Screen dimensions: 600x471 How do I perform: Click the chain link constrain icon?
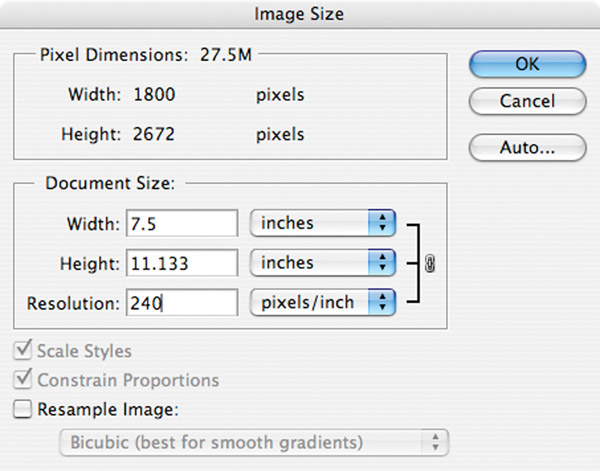point(430,263)
